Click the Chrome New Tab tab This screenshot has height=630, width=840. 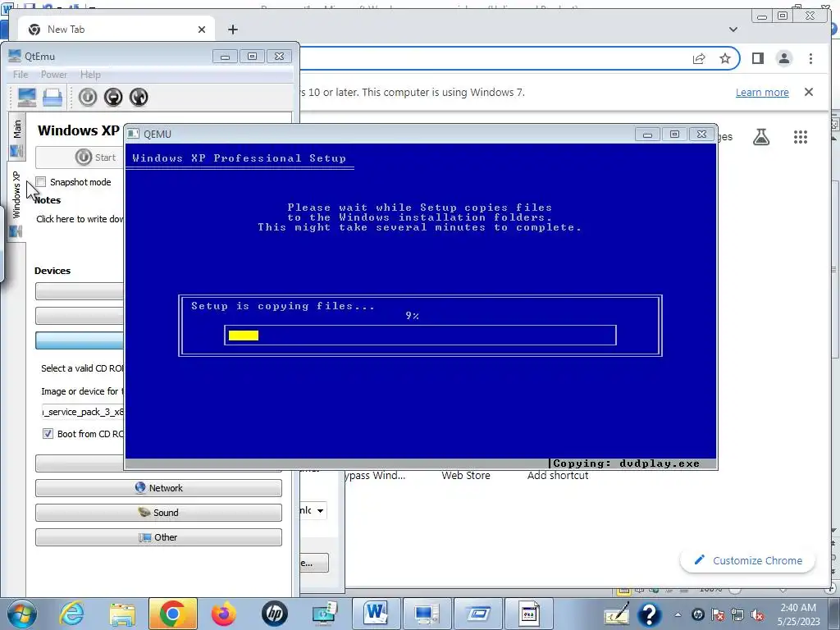[116, 30]
